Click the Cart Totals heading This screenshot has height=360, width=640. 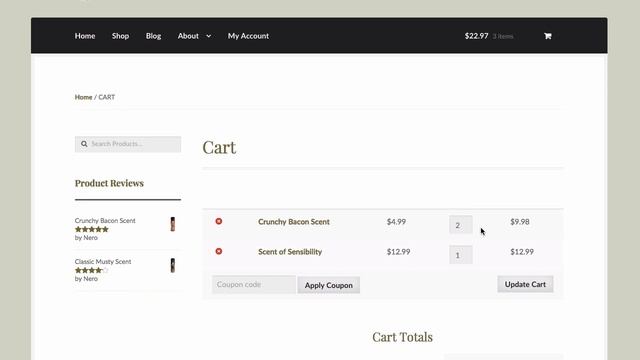click(402, 337)
